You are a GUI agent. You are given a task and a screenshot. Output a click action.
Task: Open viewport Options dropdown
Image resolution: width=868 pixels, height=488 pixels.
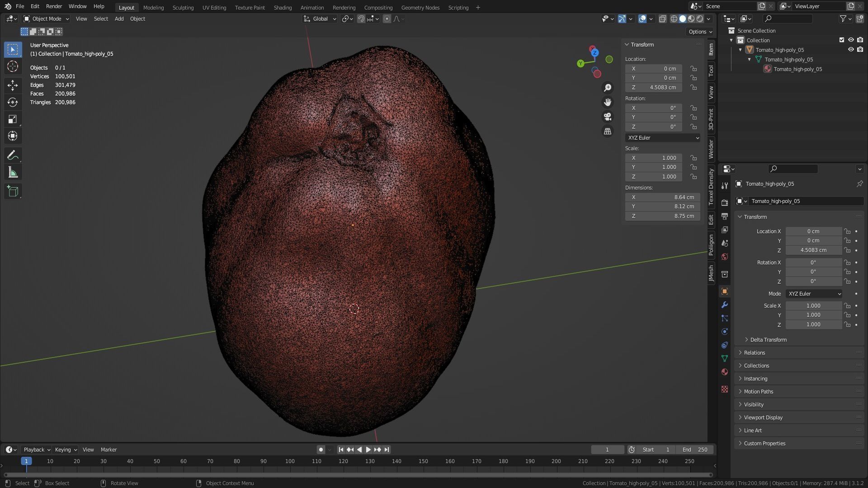[700, 32]
